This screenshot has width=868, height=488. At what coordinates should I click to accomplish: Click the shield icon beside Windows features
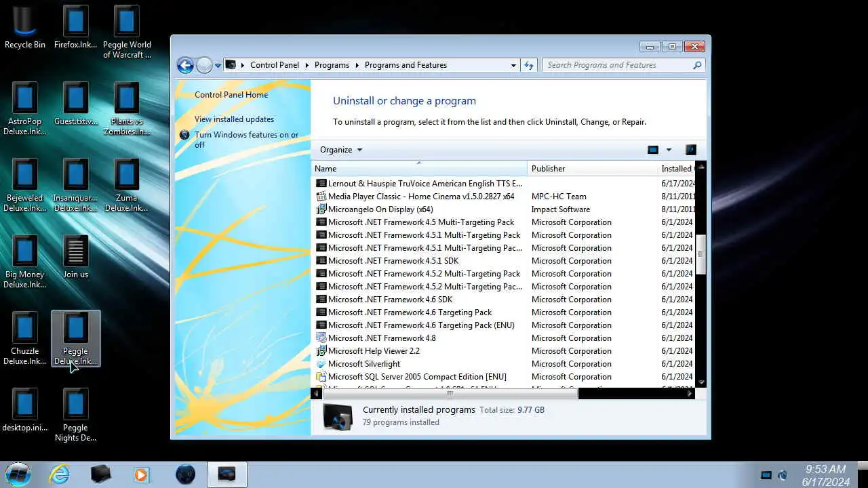pyautogui.click(x=184, y=135)
